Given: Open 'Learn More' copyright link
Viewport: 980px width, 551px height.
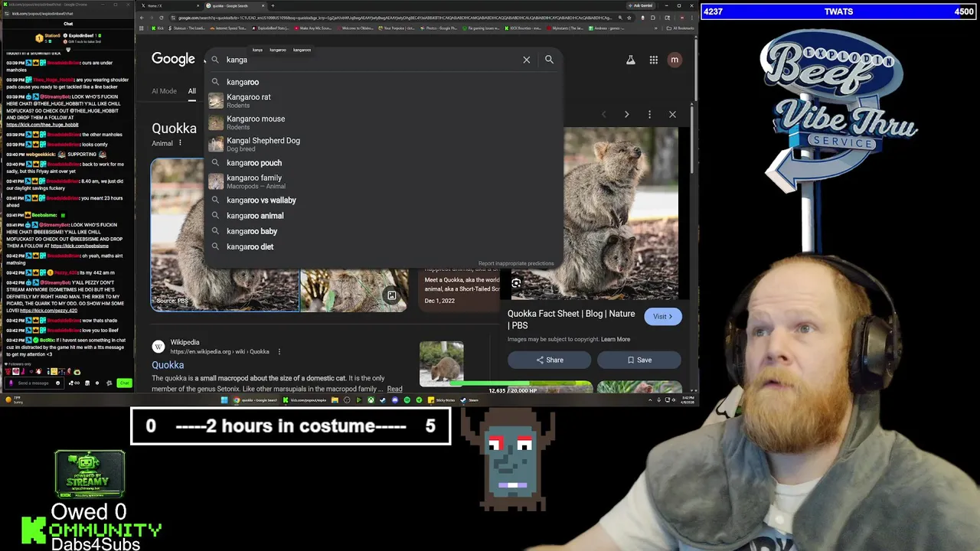Looking at the screenshot, I should [x=616, y=339].
